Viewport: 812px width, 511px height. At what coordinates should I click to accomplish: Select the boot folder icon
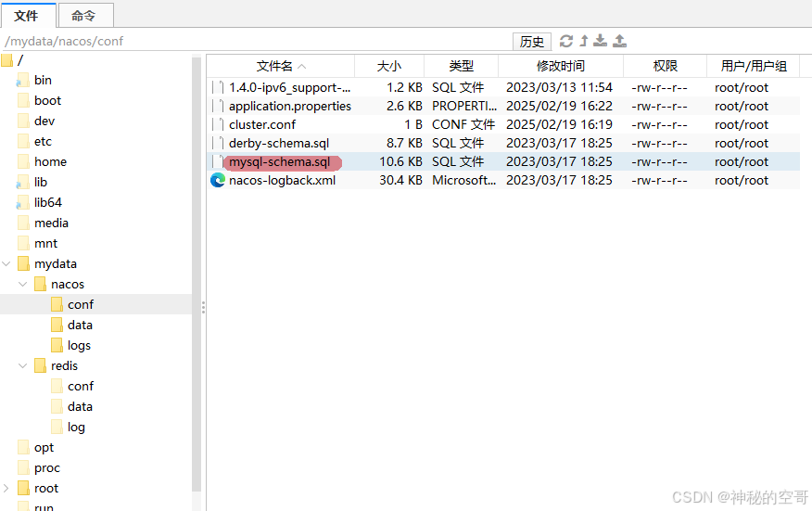tap(23, 100)
